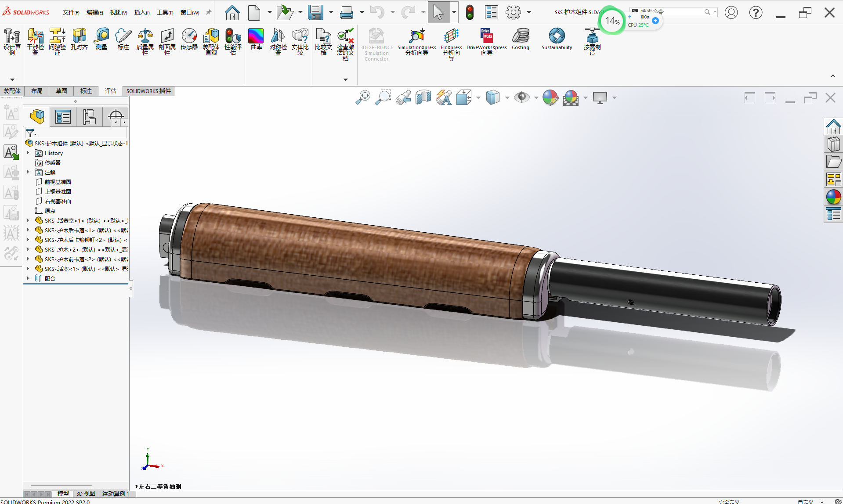Launch 比较文档 compare documents
843x504 pixels.
coord(323,41)
